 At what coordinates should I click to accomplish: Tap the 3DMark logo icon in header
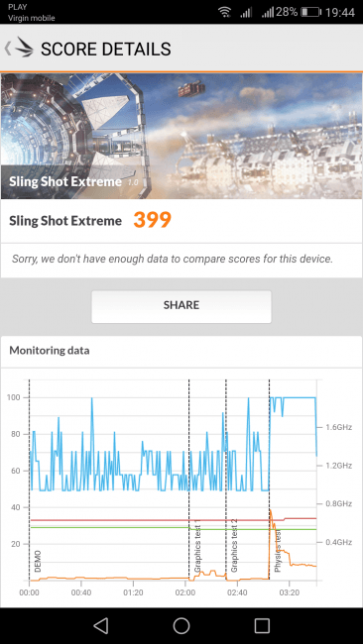tap(24, 48)
